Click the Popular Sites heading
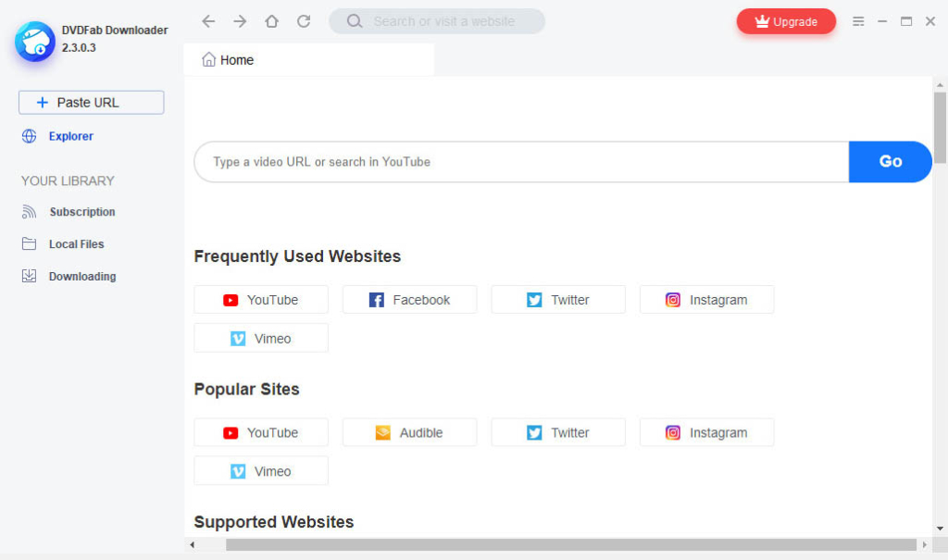The height and width of the screenshot is (560, 948). tap(246, 389)
